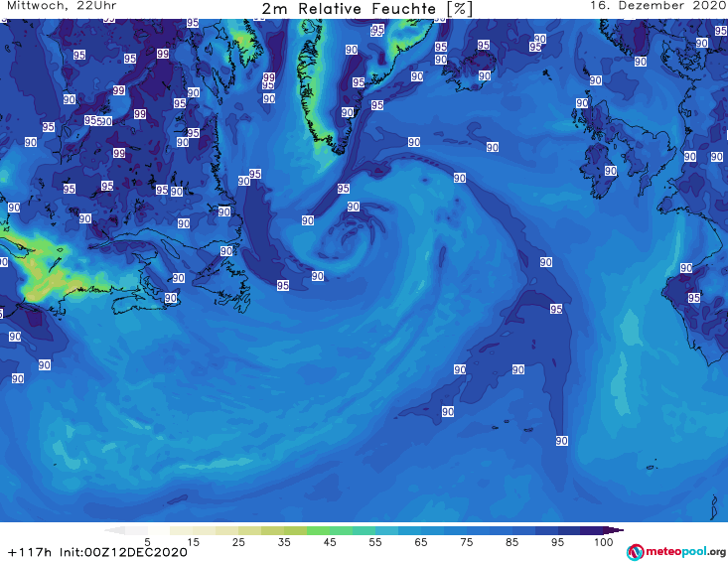Click the map title '2m Relative Feuchte [%]'

tap(367, 9)
